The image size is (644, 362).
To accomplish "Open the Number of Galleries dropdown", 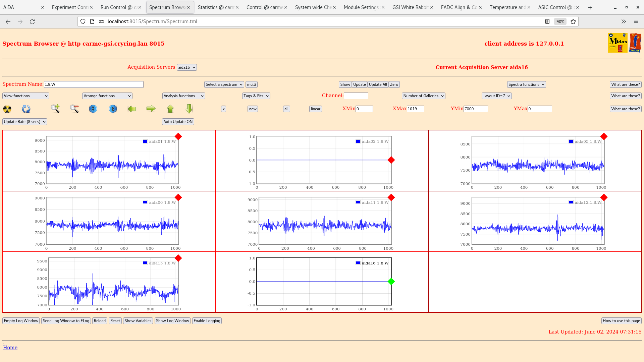I will pyautogui.click(x=423, y=96).
